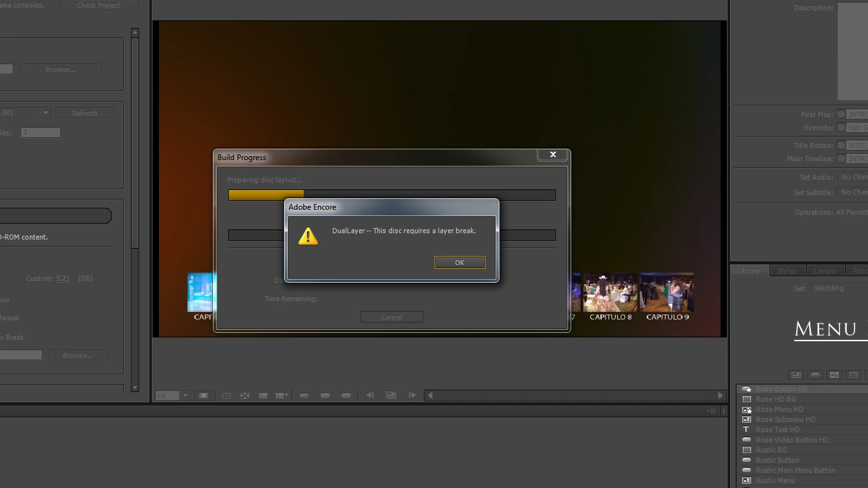Click the Check Project button
Image resolution: width=868 pixels, height=488 pixels.
98,5
